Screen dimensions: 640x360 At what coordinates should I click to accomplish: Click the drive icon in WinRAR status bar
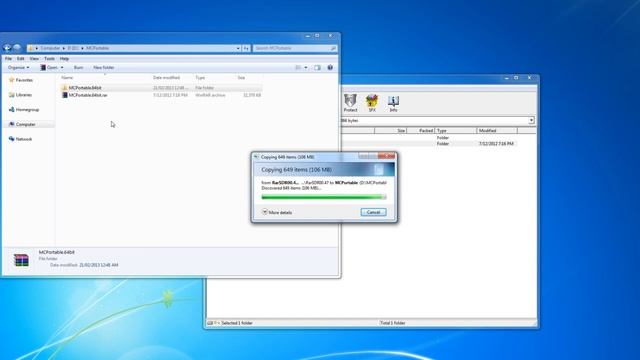pyautogui.click(x=210, y=323)
